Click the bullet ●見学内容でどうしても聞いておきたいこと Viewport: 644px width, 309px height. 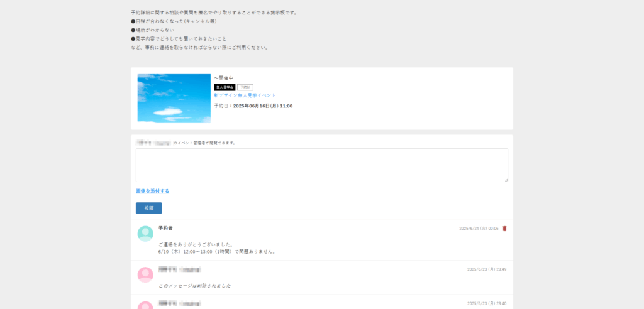(x=179, y=39)
